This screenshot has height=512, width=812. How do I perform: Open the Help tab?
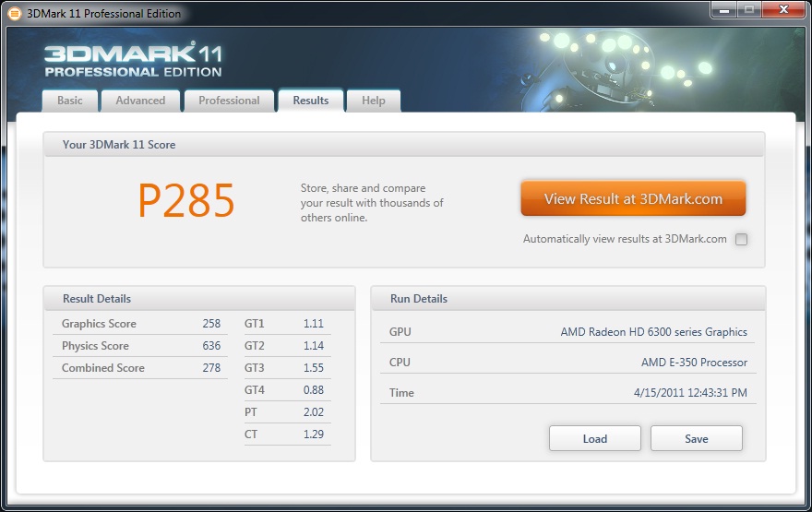pos(374,101)
